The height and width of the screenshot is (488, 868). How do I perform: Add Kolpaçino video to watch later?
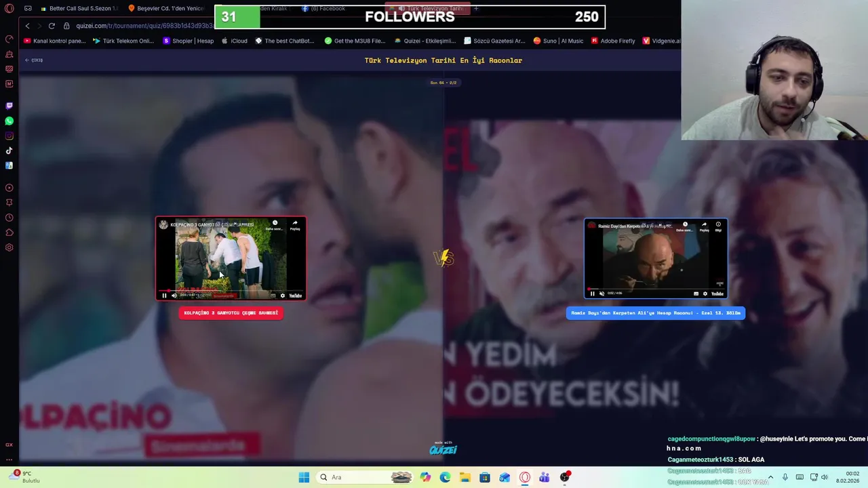(275, 225)
